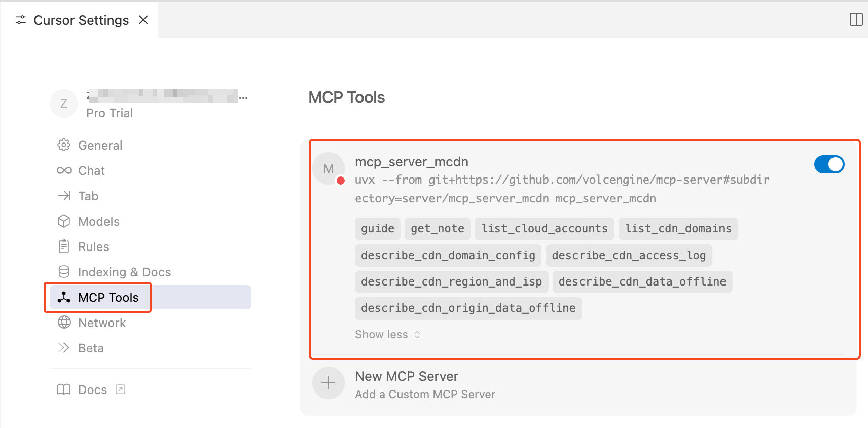
Task: Click the list_cdn_domains tool tag
Action: click(x=678, y=229)
